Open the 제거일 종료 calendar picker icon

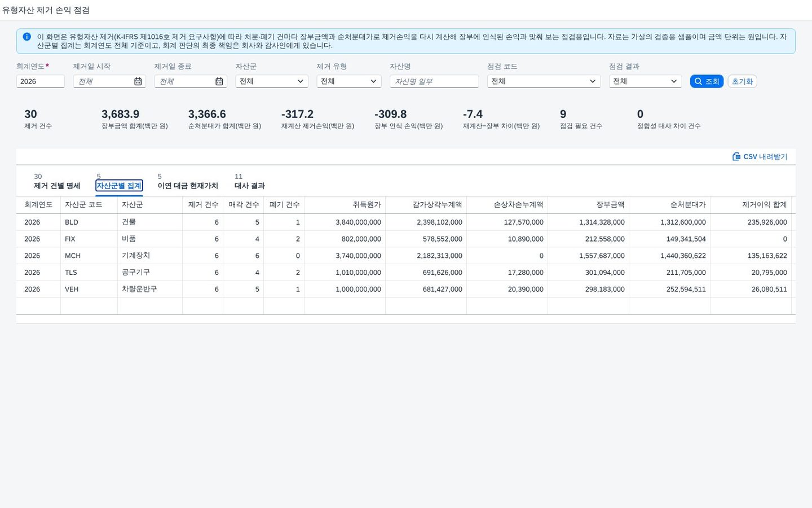tap(219, 81)
